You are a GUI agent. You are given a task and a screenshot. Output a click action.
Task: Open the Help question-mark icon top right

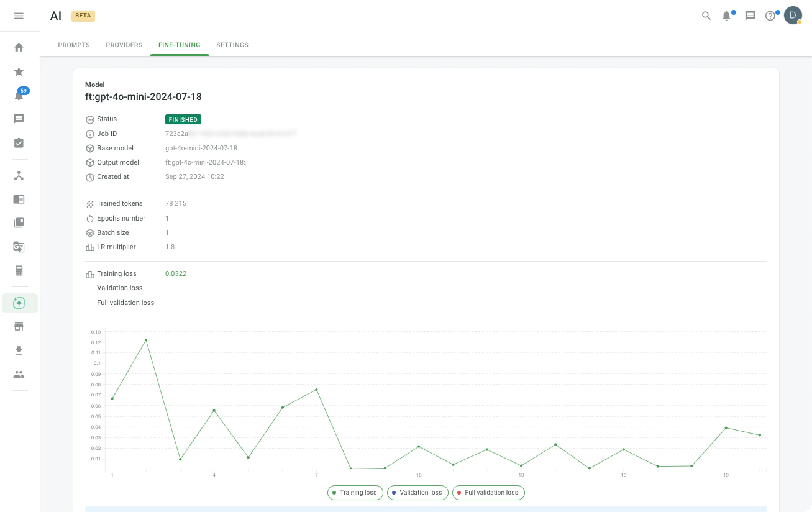(770, 16)
